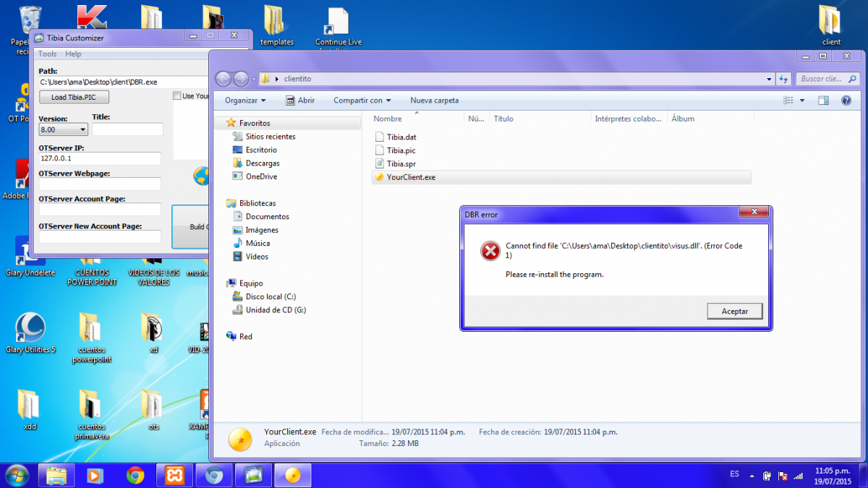Select the YourClient.exe file
This screenshot has width=868, height=488.
point(561,177)
